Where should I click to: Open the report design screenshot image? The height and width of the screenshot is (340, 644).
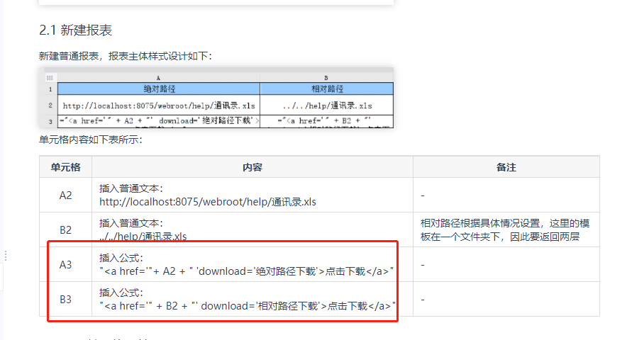pyautogui.click(x=216, y=98)
